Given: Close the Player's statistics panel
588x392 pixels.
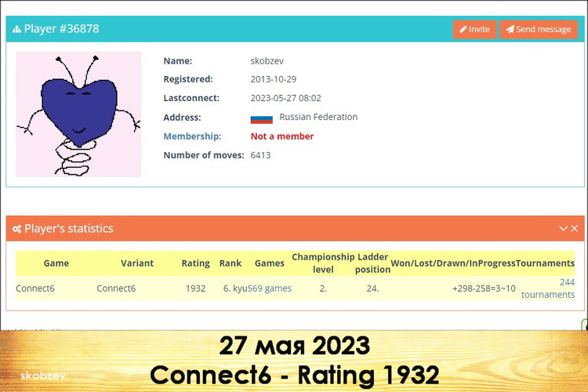Looking at the screenshot, I should tap(574, 228).
